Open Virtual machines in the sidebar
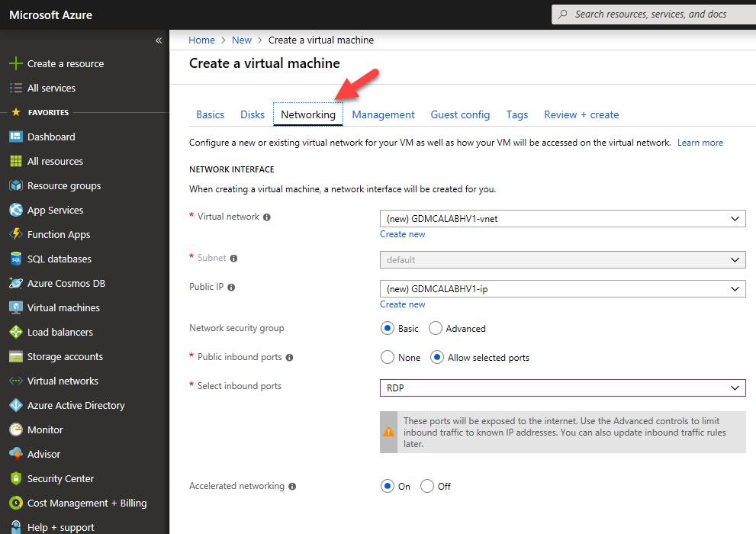Screen dimensions: 756x534 tap(63, 307)
